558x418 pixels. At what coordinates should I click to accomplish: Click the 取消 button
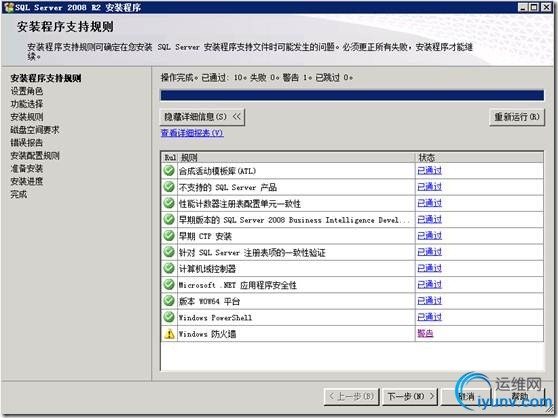[466, 396]
